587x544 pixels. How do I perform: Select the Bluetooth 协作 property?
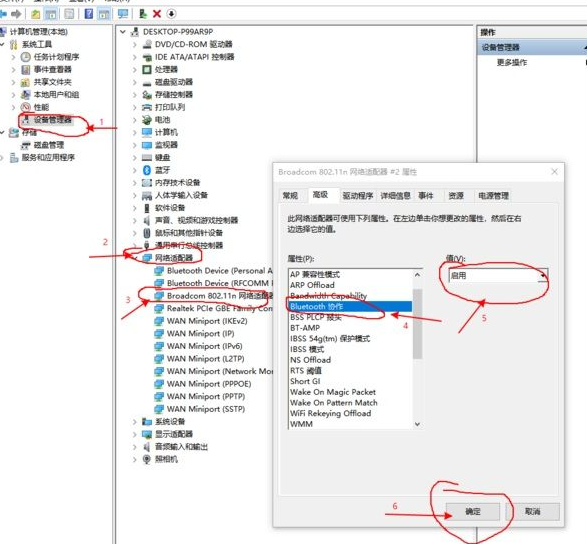pyautogui.click(x=350, y=307)
